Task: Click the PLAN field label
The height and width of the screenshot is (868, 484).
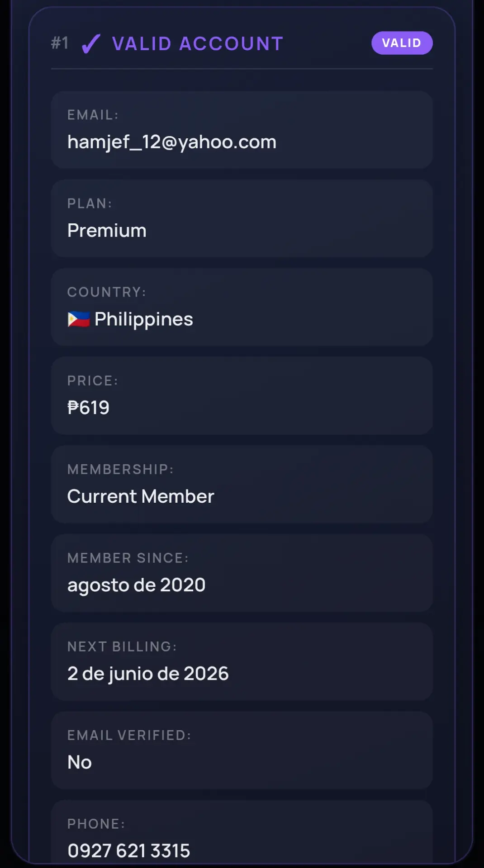Action: coord(90,203)
